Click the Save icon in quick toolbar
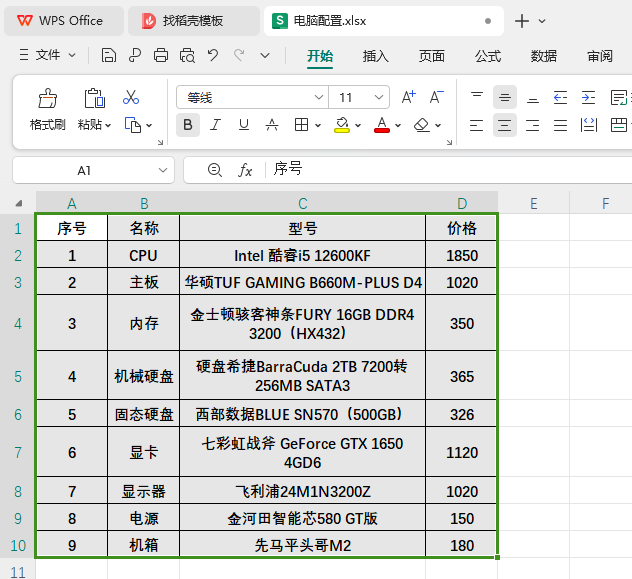Screen dimensions: 632x579 tap(108, 55)
